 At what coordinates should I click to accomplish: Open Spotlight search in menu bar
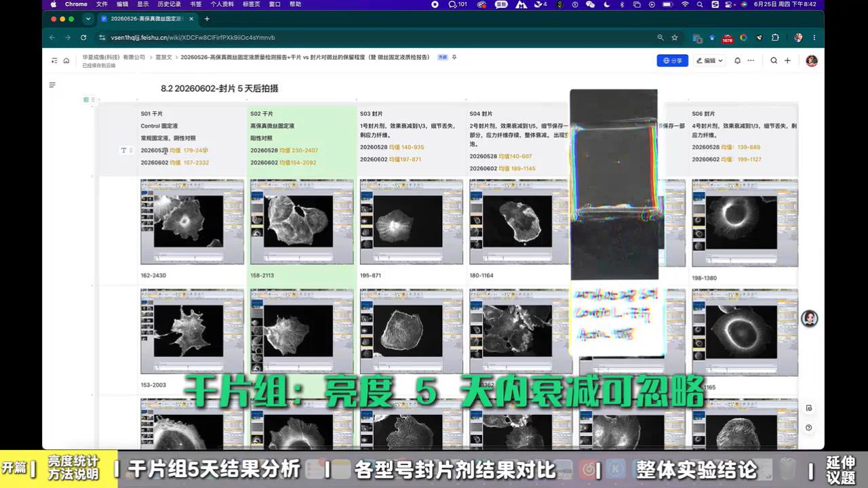coord(700,4)
